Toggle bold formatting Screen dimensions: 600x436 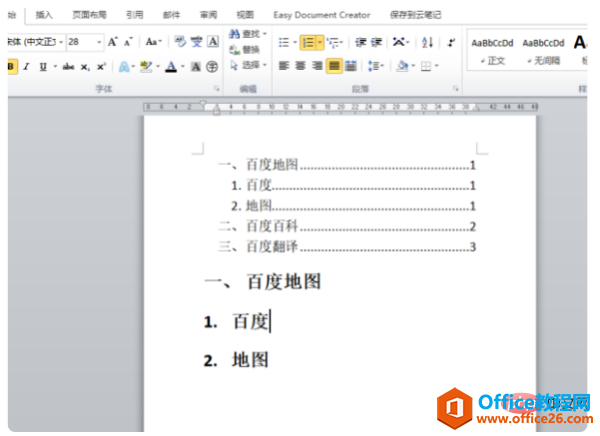(x=11, y=67)
